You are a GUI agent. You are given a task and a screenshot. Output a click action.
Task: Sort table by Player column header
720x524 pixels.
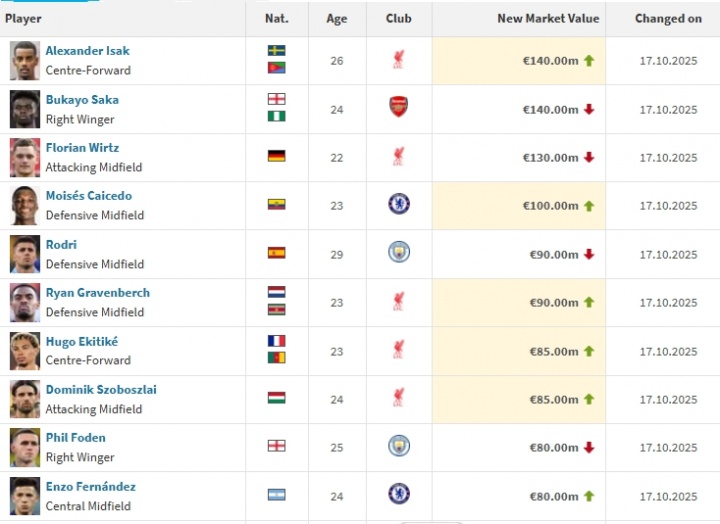click(23, 18)
